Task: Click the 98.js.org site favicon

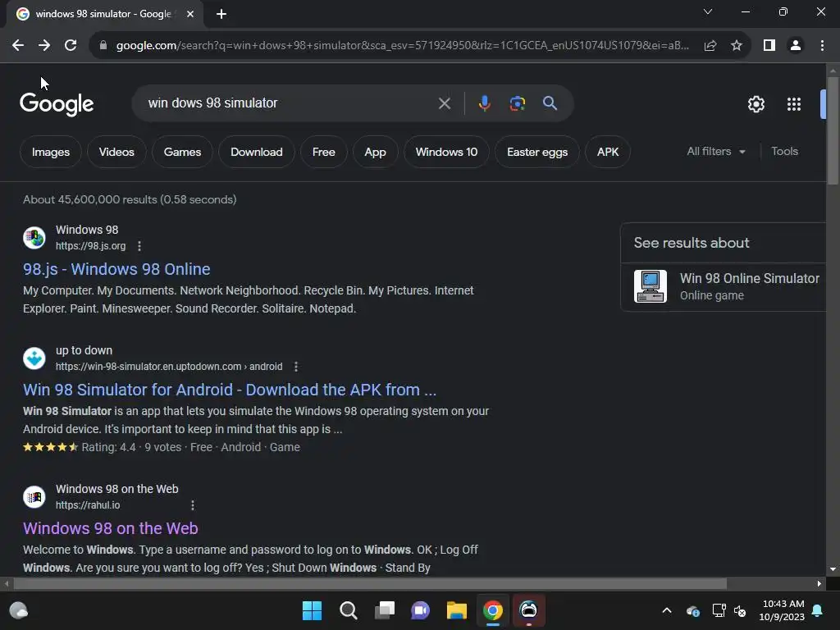Action: (34, 238)
